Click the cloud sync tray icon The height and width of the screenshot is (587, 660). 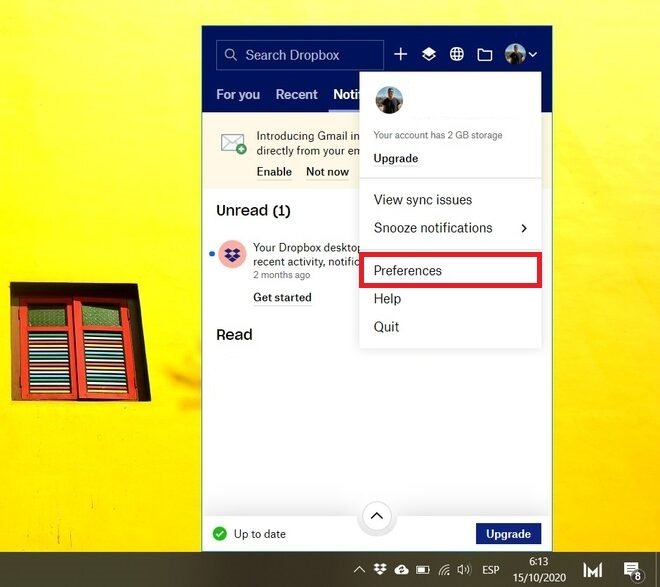[401, 570]
